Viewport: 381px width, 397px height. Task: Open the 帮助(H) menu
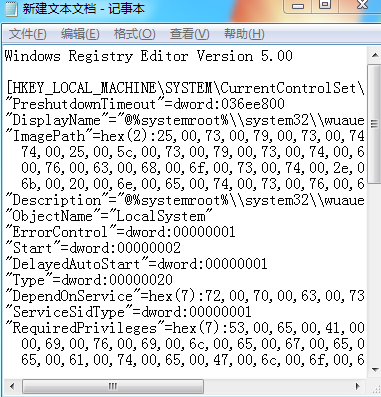click(244, 34)
